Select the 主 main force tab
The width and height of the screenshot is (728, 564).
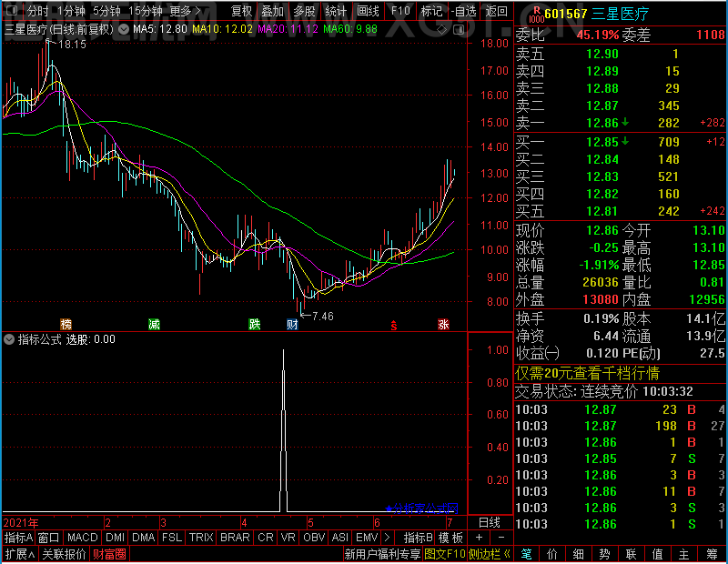coord(684,554)
